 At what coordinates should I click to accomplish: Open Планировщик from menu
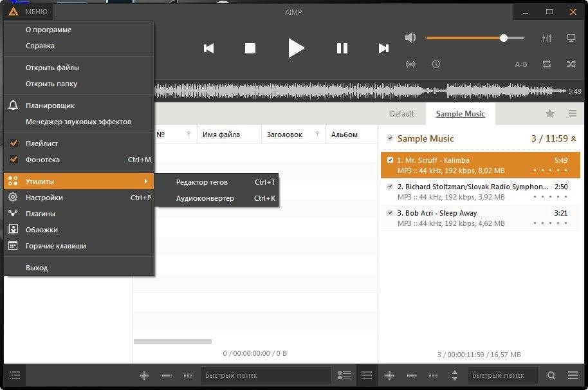(78, 106)
